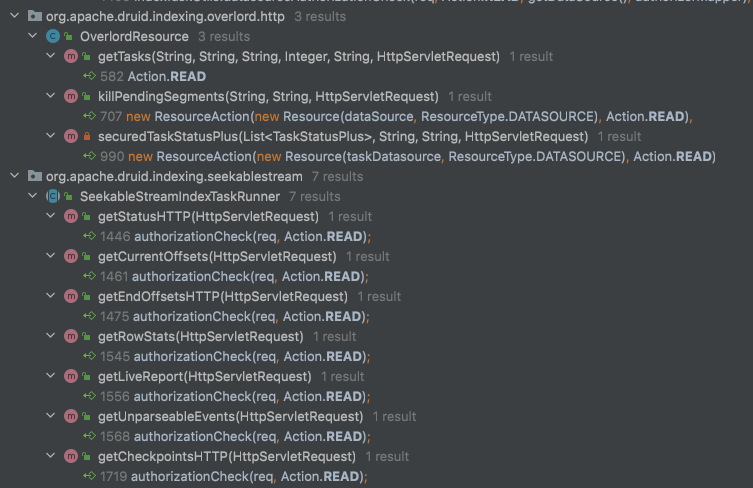Screen dimensions: 753x488
Task: Open usage '1461 authorizationCheck(req, Action.READ);'
Action: click(x=376, y=276)
